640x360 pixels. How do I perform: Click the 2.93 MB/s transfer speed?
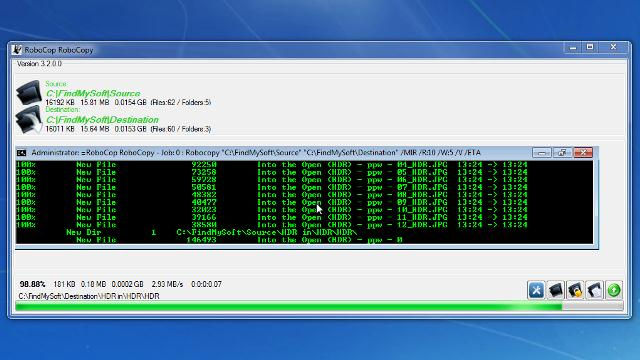click(x=167, y=284)
